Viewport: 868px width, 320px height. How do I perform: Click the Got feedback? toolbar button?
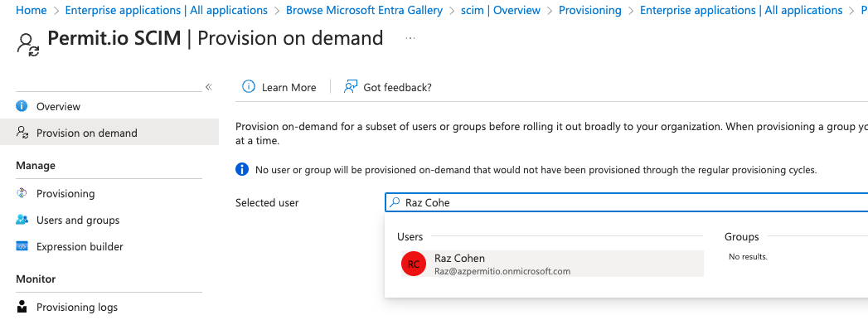[x=387, y=87]
